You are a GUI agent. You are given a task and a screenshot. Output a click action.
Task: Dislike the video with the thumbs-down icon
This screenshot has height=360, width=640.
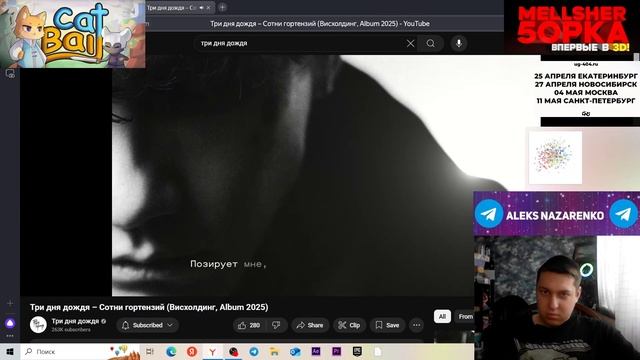[276, 325]
